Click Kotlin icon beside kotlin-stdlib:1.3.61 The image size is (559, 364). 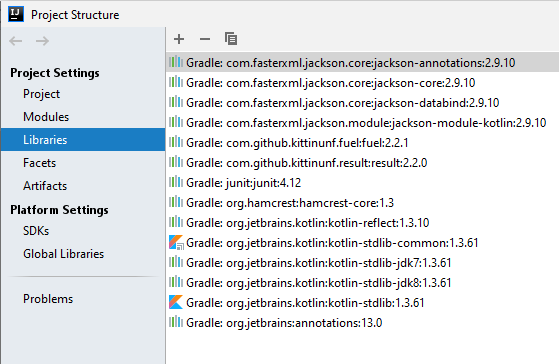(176, 302)
